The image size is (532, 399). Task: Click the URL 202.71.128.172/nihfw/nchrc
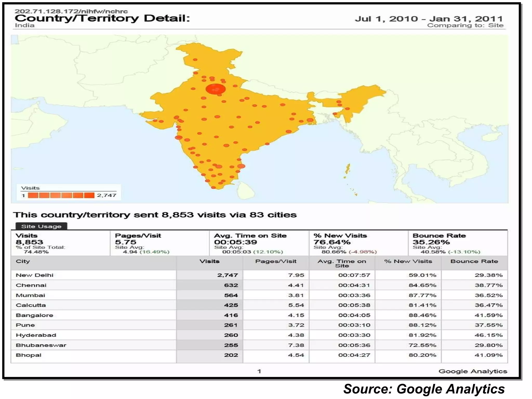tap(71, 11)
